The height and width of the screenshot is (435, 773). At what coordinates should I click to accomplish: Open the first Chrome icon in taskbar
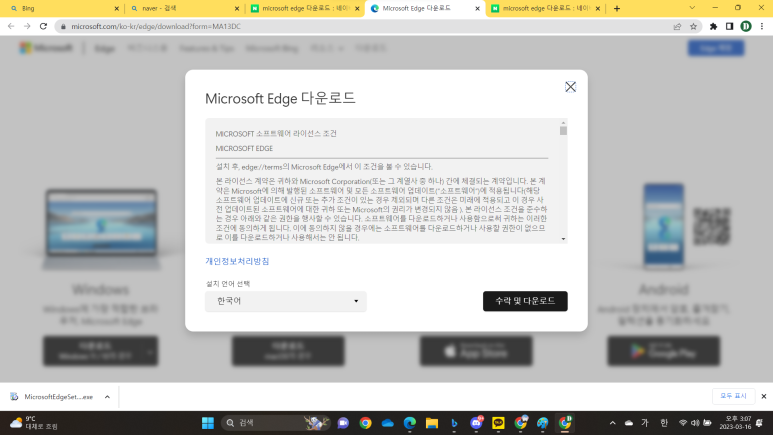(x=365, y=423)
